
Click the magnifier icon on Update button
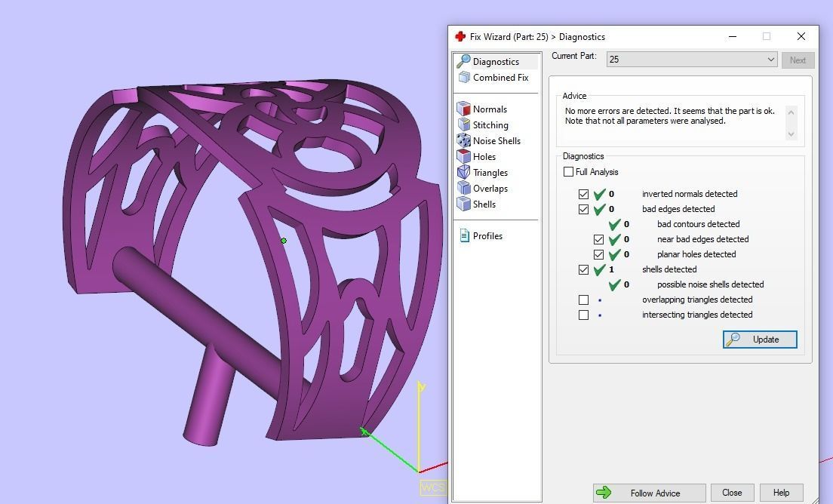(733, 340)
